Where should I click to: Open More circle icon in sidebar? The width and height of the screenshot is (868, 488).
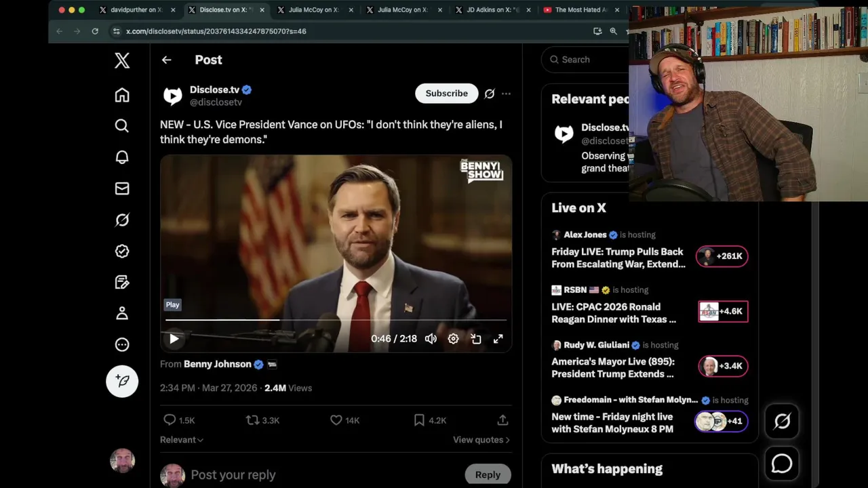(122, 344)
